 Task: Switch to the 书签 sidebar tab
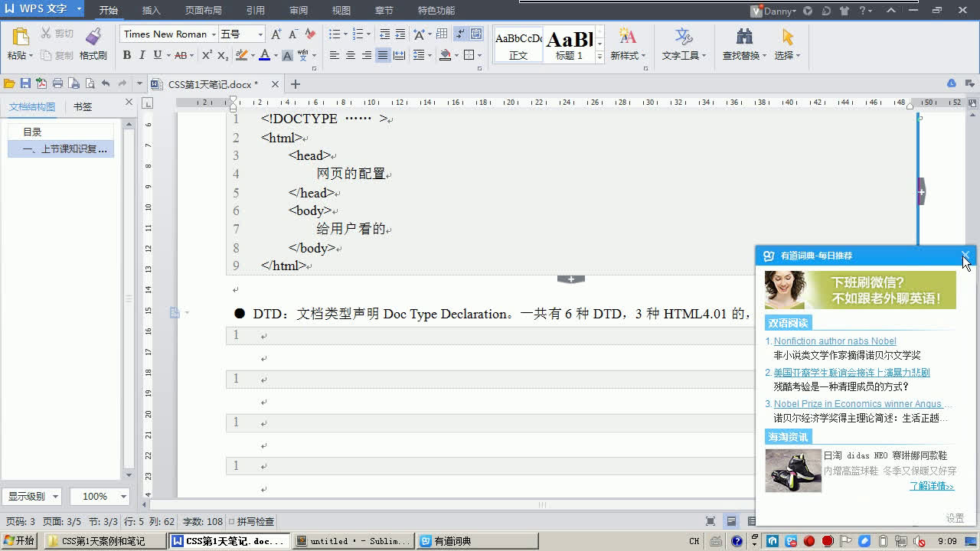[x=83, y=107]
